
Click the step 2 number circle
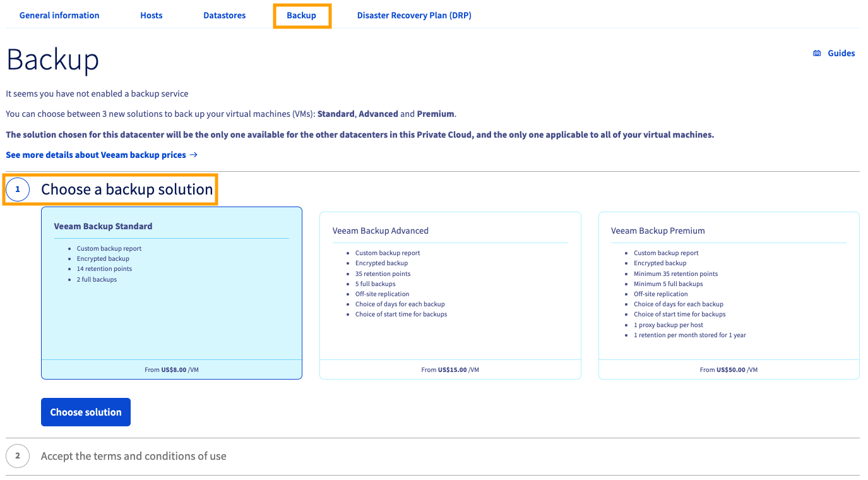(x=18, y=456)
